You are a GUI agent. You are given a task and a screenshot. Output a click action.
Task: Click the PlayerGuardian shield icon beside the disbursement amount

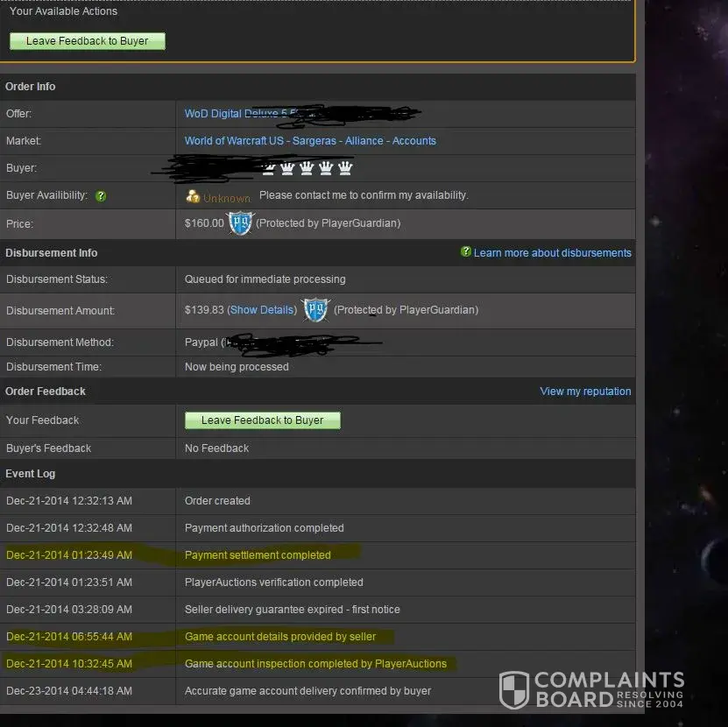point(315,310)
